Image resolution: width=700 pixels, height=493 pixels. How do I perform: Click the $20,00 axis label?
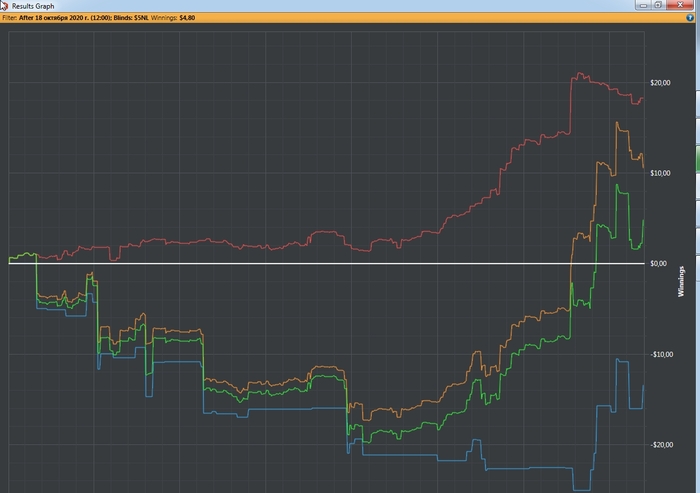pos(660,83)
